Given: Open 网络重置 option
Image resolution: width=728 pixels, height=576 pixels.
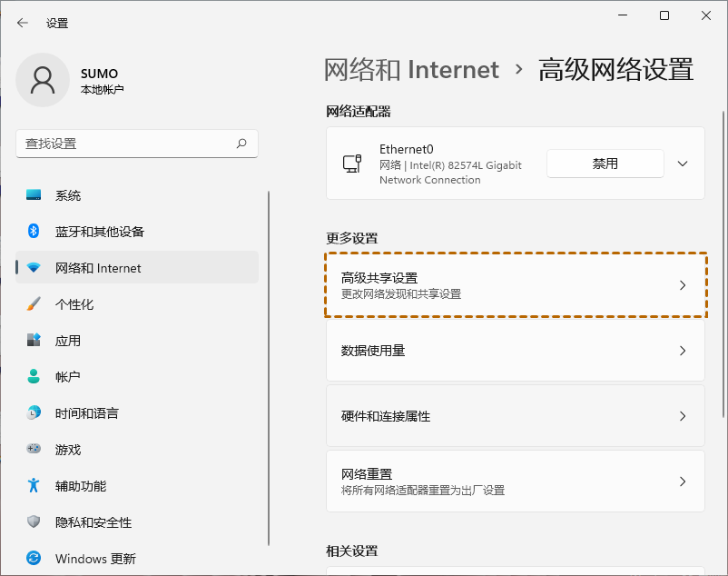Looking at the screenshot, I should click(x=516, y=482).
